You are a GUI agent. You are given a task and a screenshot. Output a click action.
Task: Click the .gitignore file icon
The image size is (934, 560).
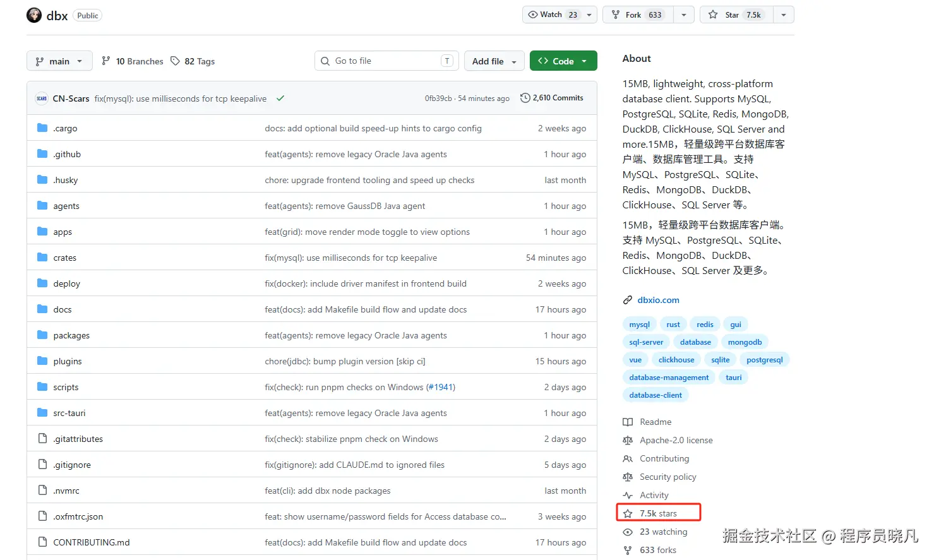[42, 465]
